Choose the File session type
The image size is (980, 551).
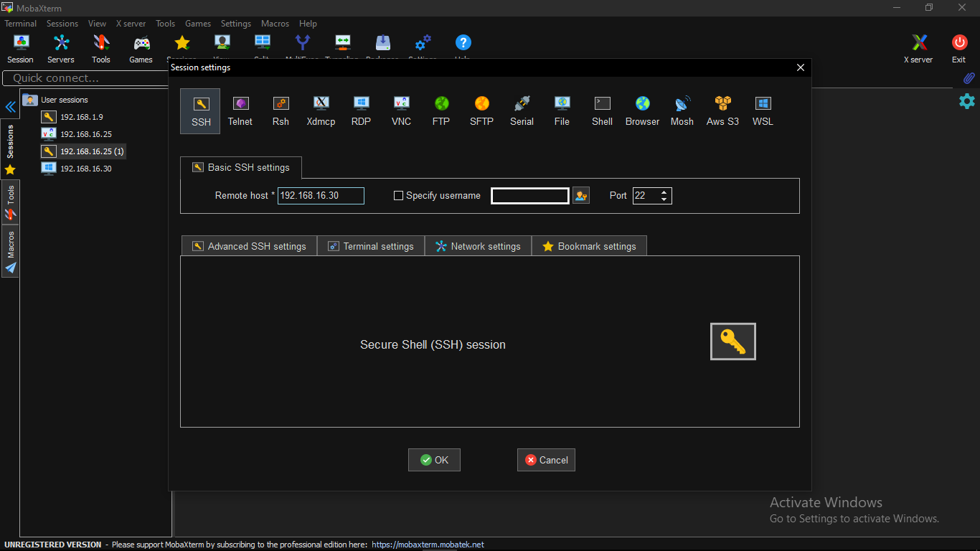(x=562, y=111)
